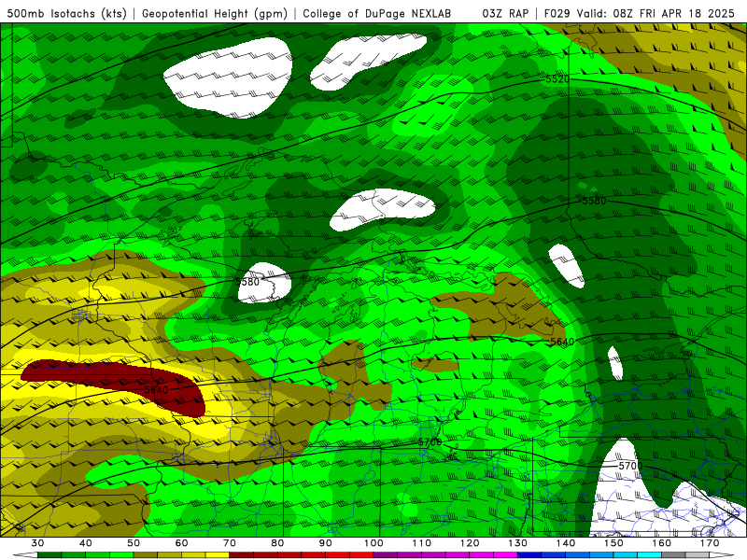
Task: Select the dark maroon swatch starting at 70
Action: point(241,555)
